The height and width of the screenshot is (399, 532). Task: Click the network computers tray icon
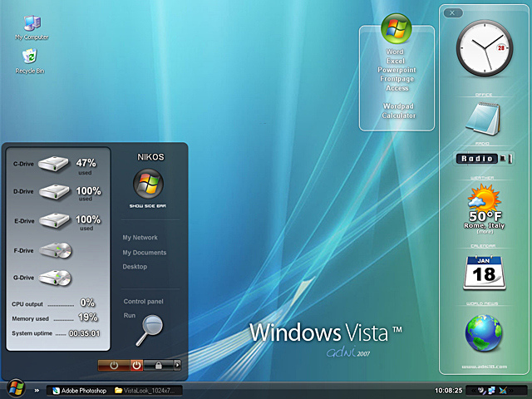pos(491,391)
